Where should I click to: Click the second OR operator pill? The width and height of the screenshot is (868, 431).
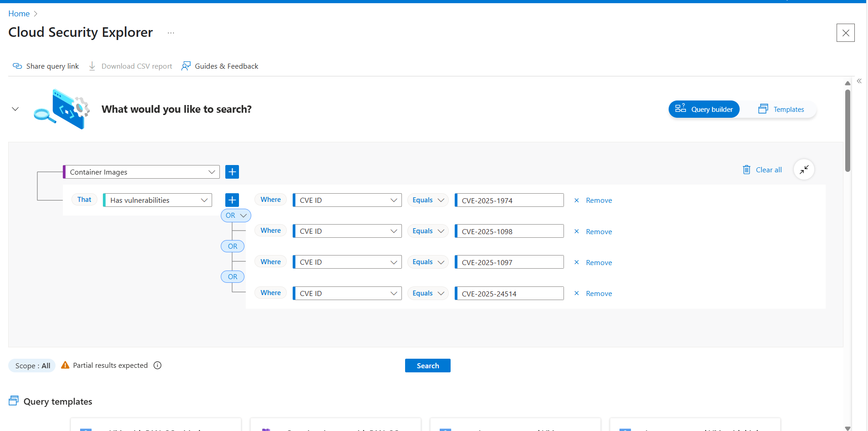(233, 246)
